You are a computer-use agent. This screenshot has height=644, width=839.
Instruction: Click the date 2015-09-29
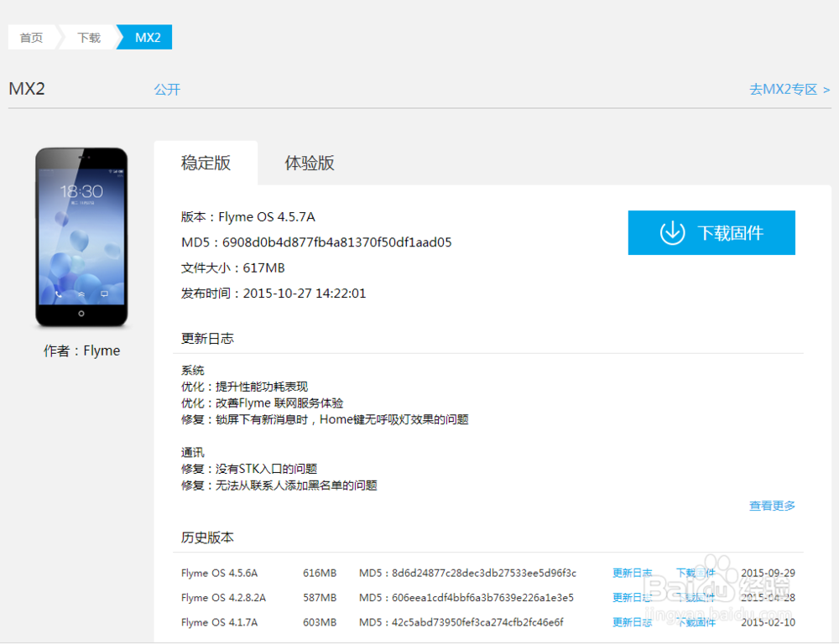768,573
